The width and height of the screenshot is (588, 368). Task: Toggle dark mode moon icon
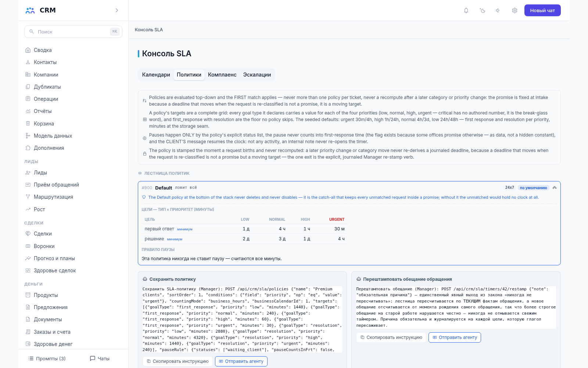(483, 10)
